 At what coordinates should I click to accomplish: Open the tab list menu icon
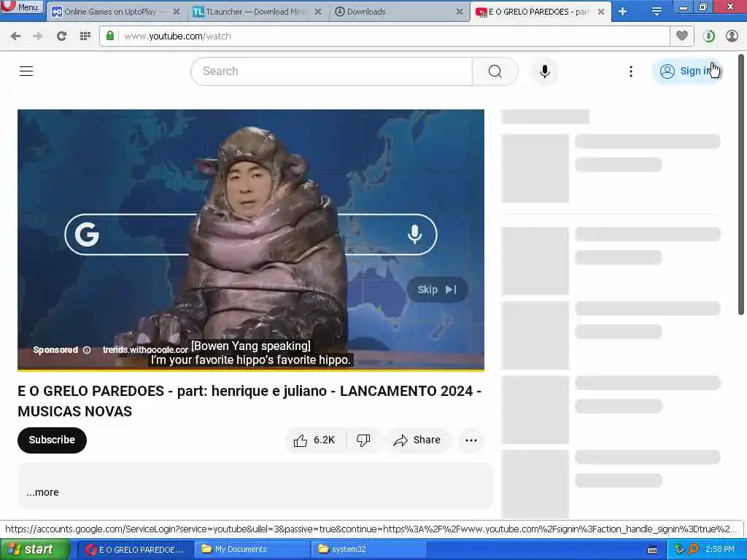[657, 12]
